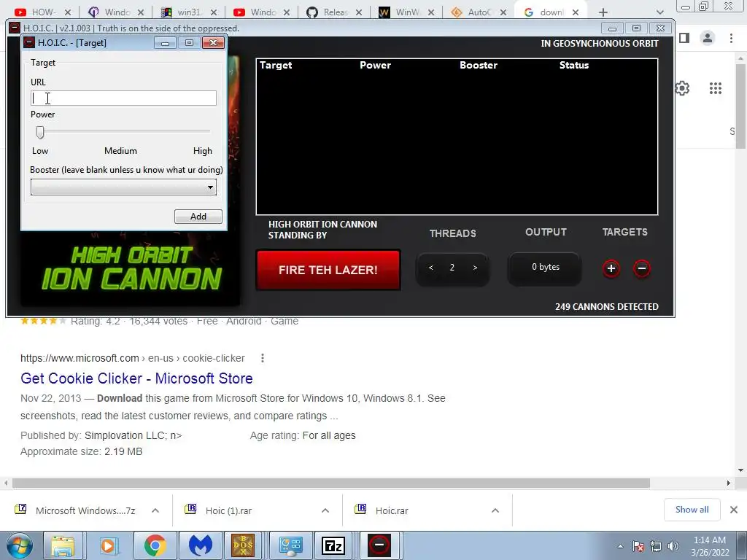This screenshot has height=560, width=747.
Task: Switch to the AutoC tab
Action: pyautogui.click(x=479, y=12)
